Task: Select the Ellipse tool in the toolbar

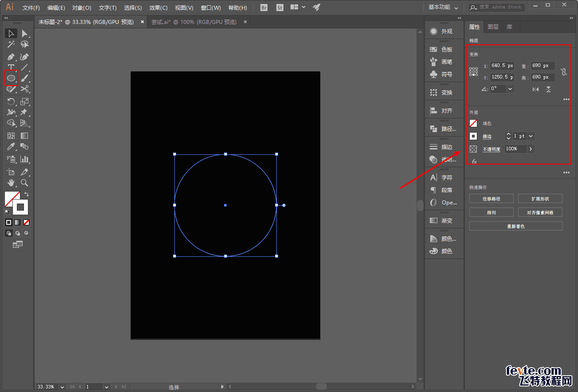Action: click(x=11, y=78)
